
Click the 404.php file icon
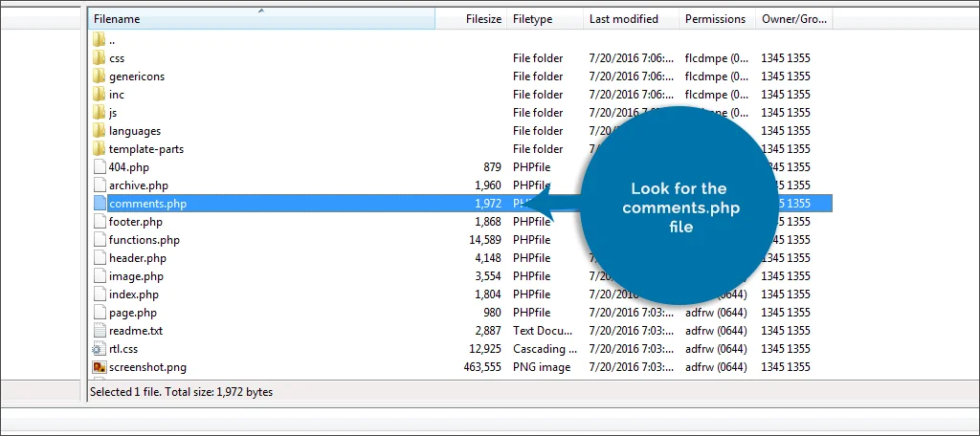[100, 166]
